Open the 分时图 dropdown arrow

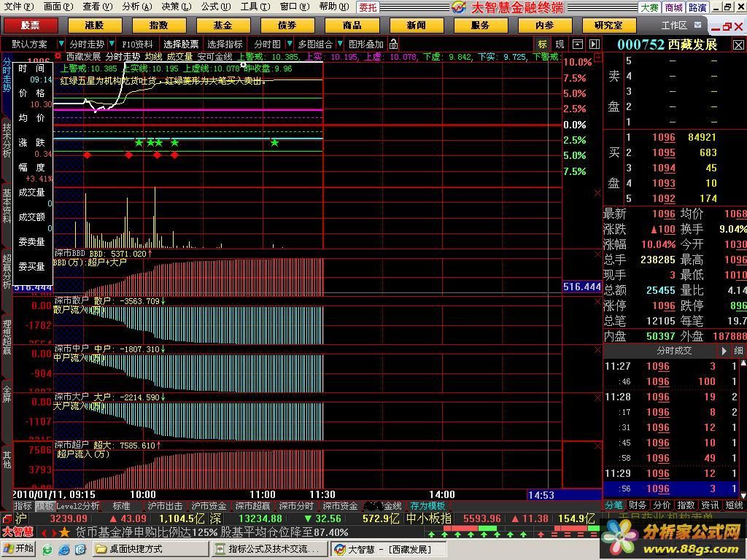pyautogui.click(x=289, y=44)
